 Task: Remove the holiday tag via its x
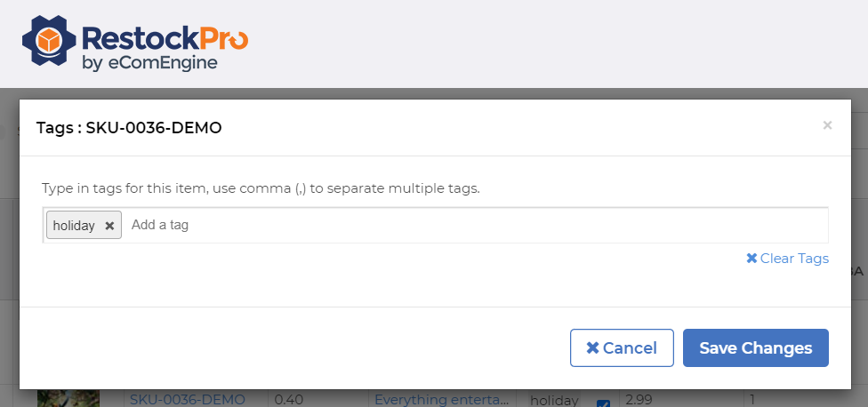(109, 226)
